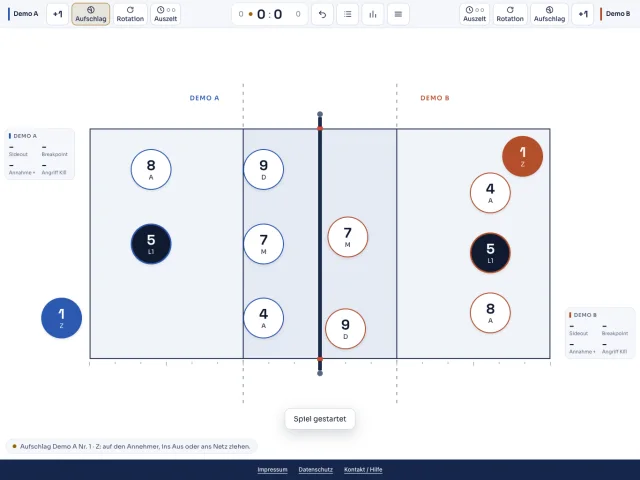Viewport: 640px width, 480px height.
Task: Call Auszeit for Demo A
Action: [x=166, y=14]
